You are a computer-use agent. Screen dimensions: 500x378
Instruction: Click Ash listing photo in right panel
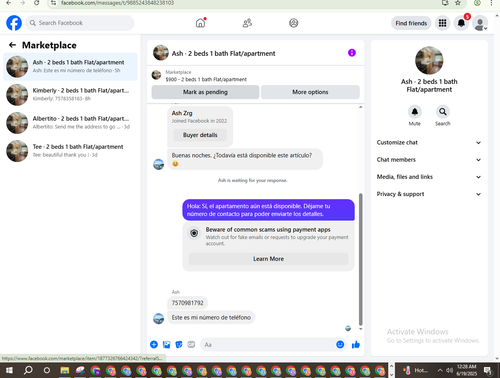429,60
